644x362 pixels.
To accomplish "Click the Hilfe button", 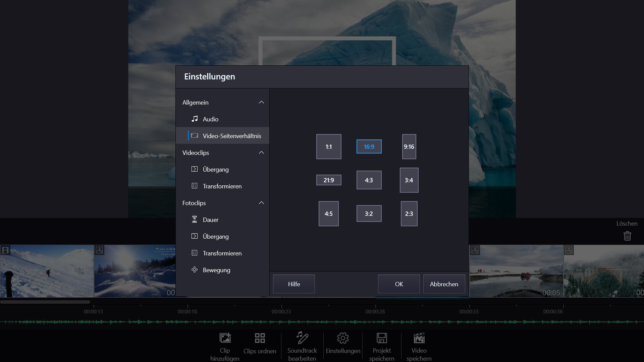I will click(294, 284).
